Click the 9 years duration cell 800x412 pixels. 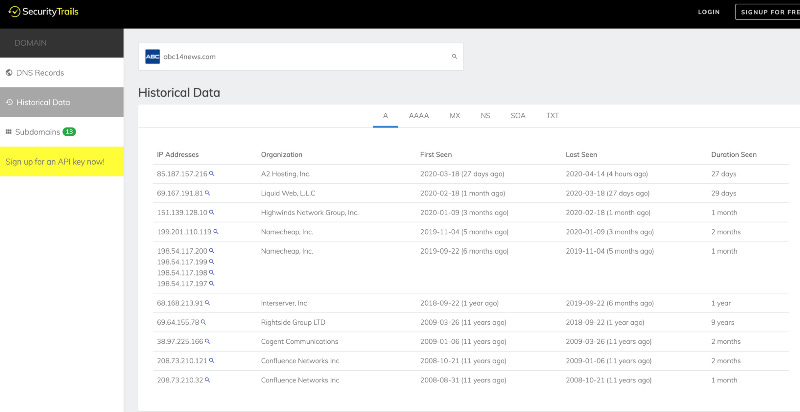[x=722, y=322]
